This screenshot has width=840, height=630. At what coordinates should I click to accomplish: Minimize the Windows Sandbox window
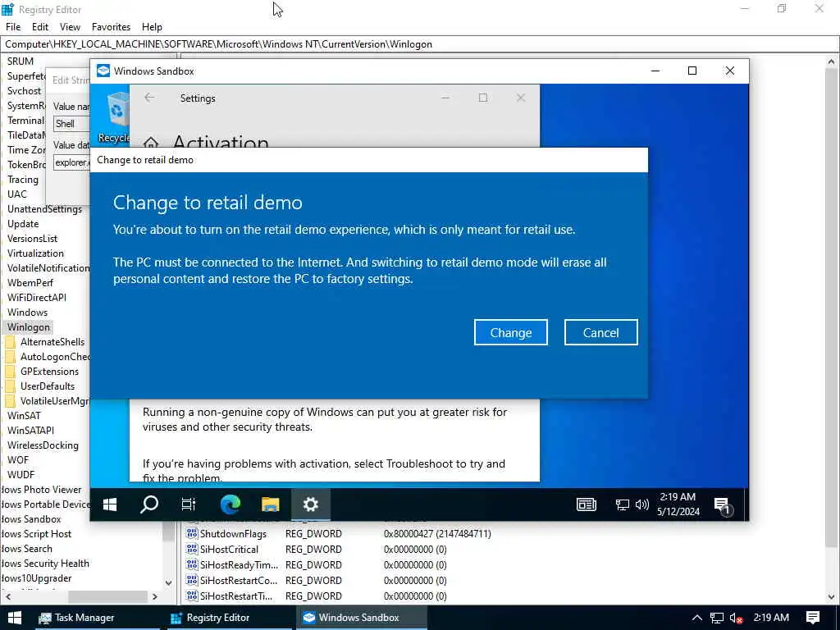655,71
